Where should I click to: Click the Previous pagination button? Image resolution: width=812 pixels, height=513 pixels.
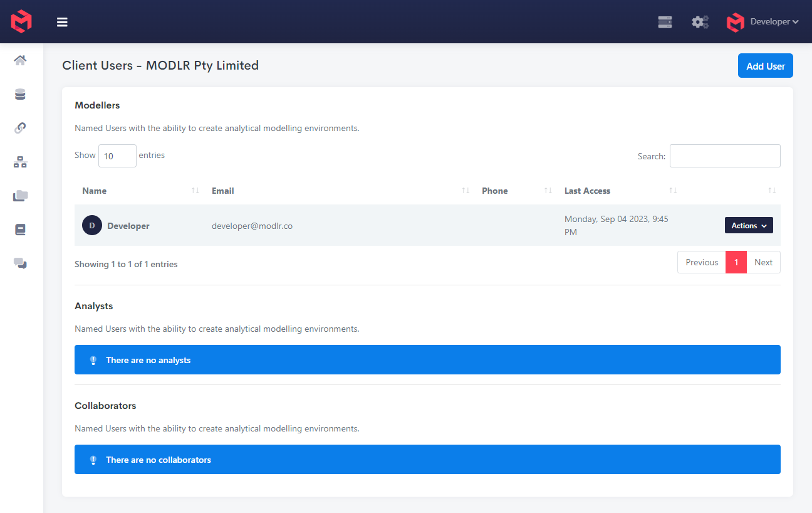point(702,262)
